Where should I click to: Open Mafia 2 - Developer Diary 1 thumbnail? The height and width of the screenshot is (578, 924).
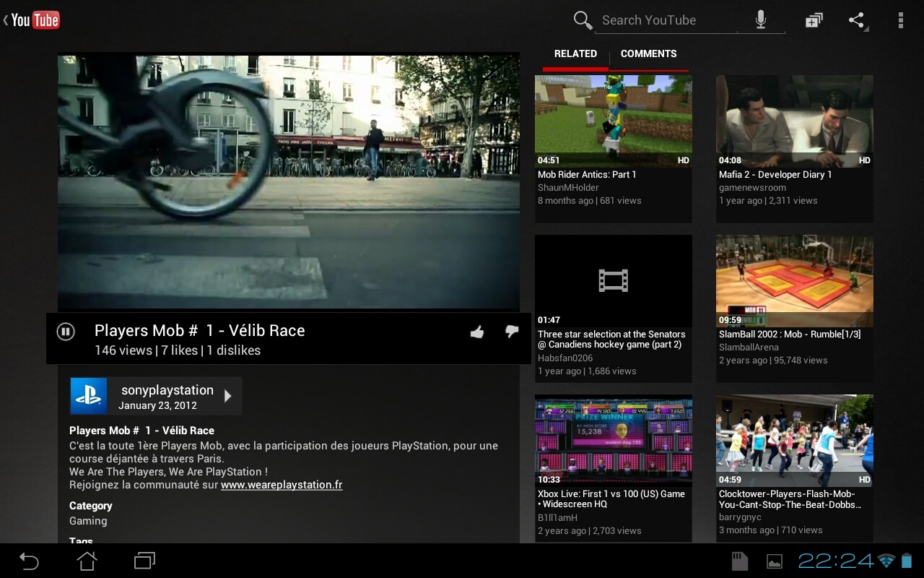(795, 121)
